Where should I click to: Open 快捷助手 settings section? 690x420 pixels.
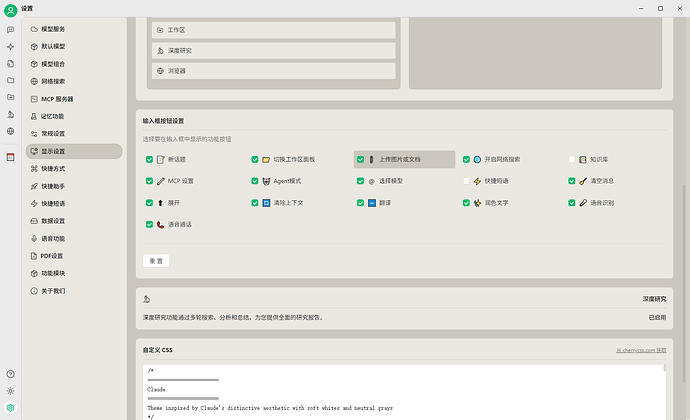73,186
